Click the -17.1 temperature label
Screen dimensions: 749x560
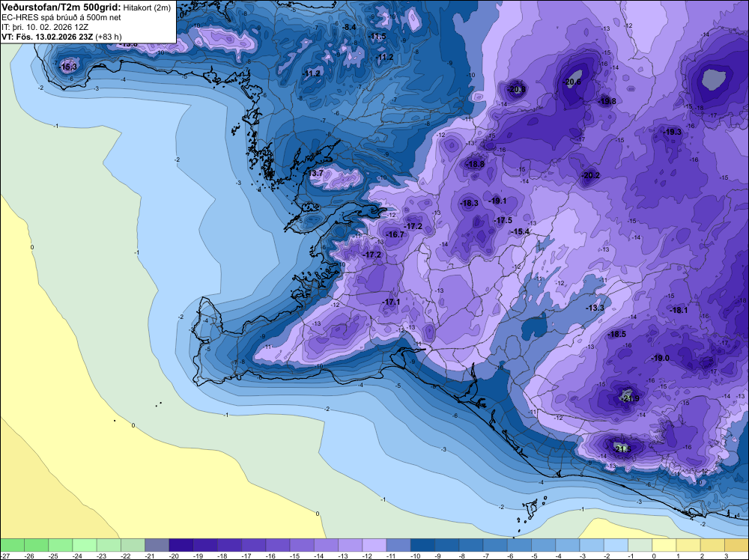(x=391, y=302)
